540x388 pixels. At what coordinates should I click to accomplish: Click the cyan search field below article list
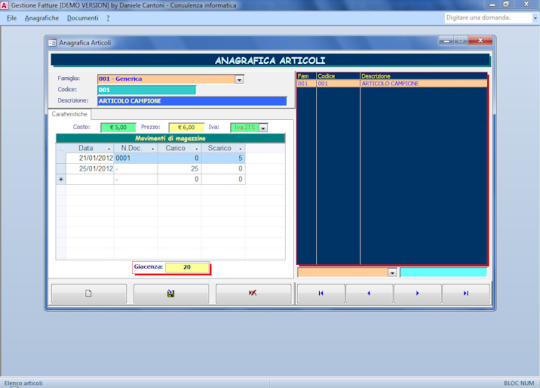444,273
